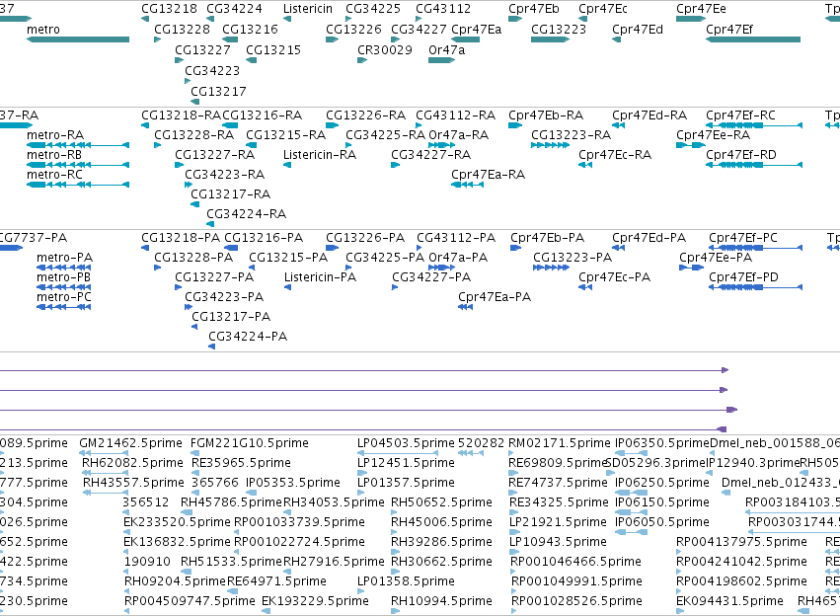Select the CG13223-RA transcript label
This screenshot has width=840, height=616.
coord(572,135)
